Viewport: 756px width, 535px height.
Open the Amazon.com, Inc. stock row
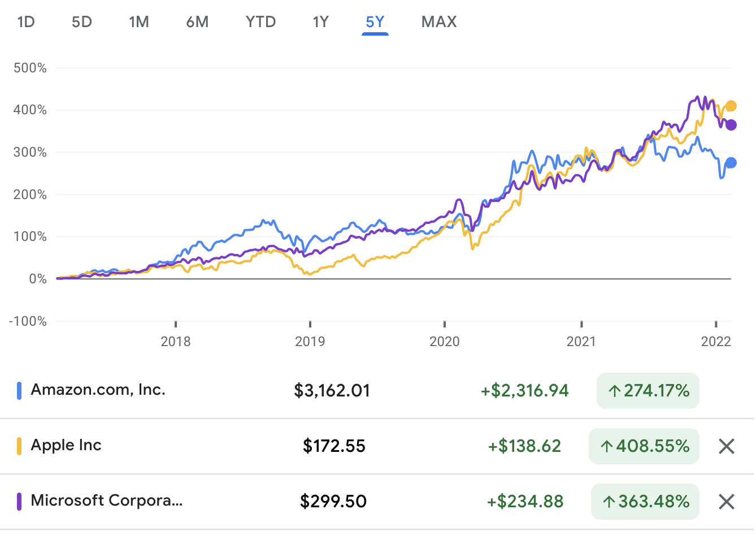click(x=98, y=390)
